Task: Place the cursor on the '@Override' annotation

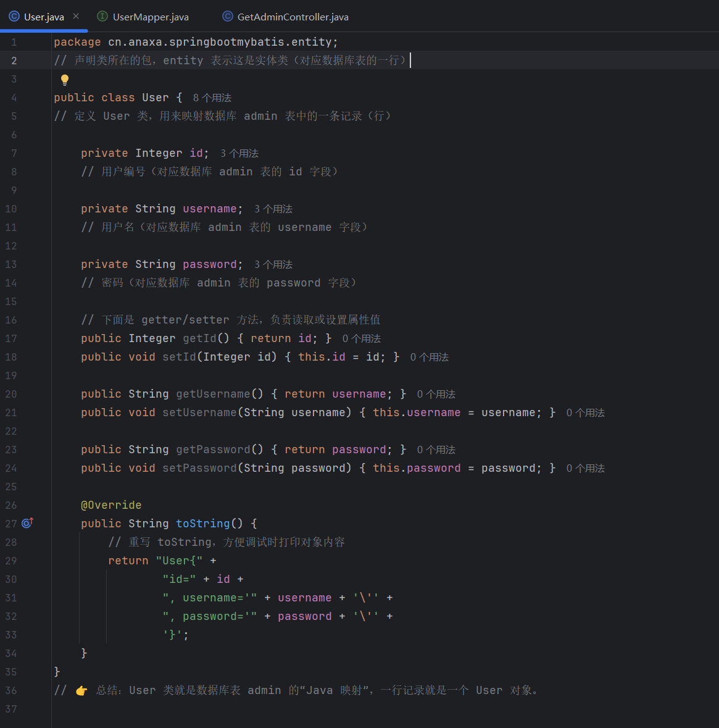Action: tap(112, 505)
